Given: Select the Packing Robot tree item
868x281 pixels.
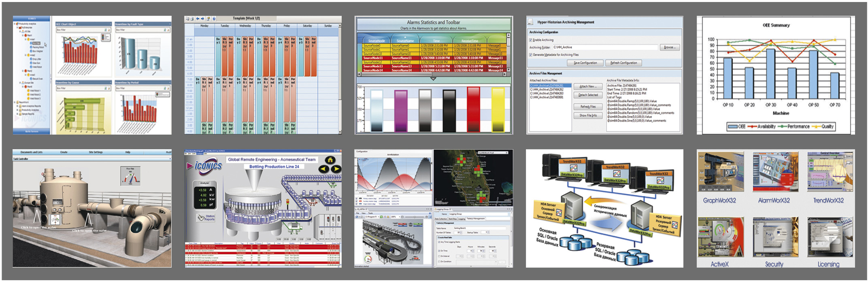Looking at the screenshot, I should (37, 47).
